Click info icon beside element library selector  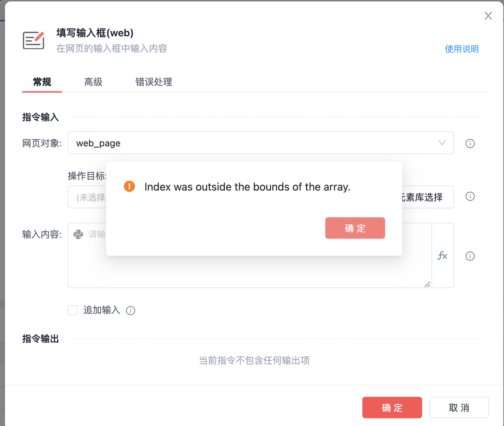[x=470, y=196]
